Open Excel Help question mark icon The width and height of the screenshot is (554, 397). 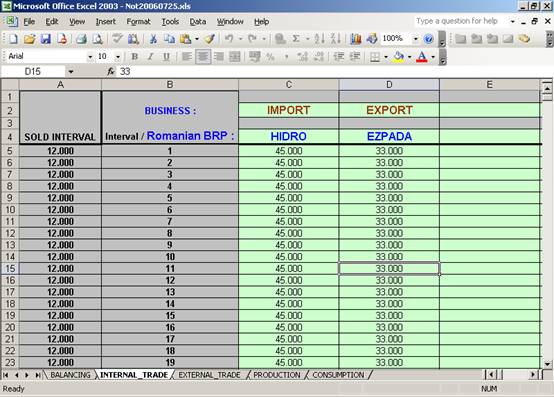pos(428,39)
